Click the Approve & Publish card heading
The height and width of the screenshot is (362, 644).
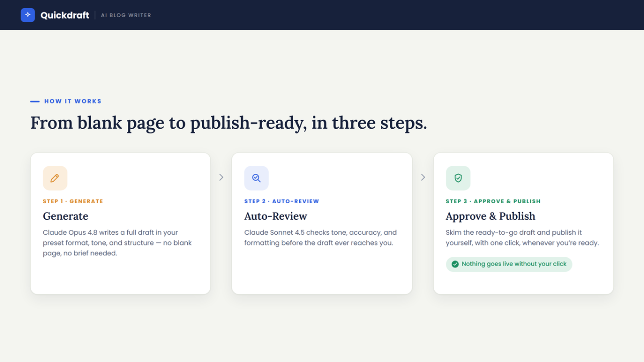pyautogui.click(x=491, y=216)
